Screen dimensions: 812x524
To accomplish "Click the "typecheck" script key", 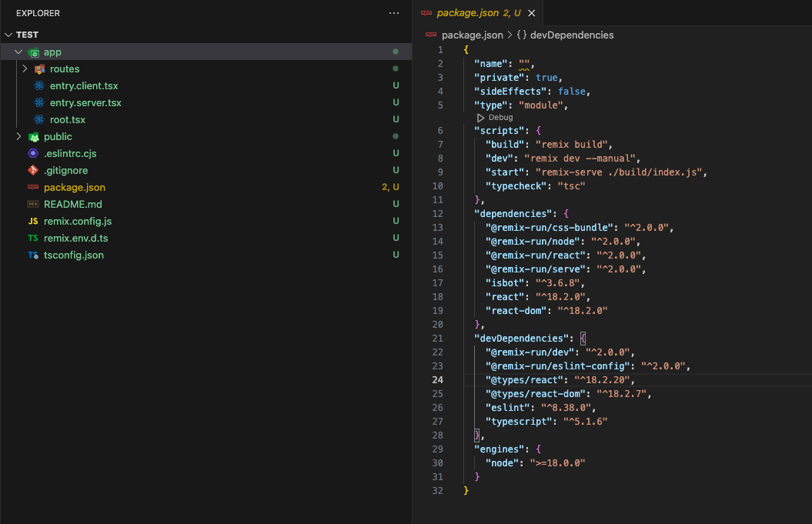I will (516, 186).
